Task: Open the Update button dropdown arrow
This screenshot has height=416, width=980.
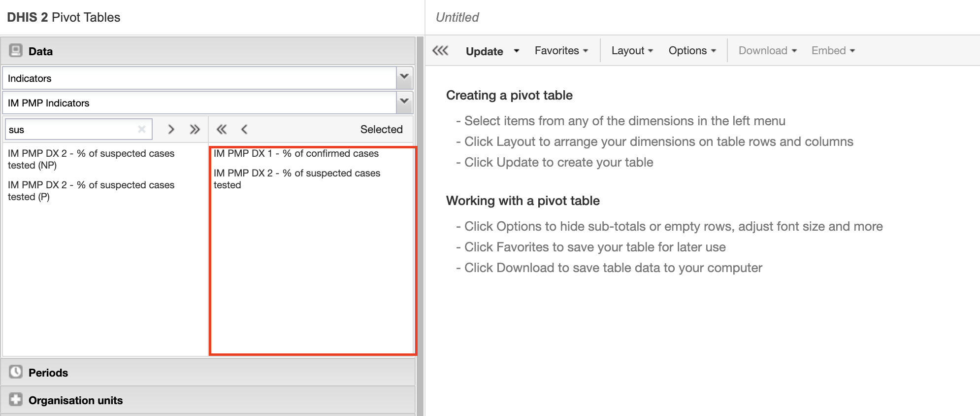Action: tap(516, 51)
